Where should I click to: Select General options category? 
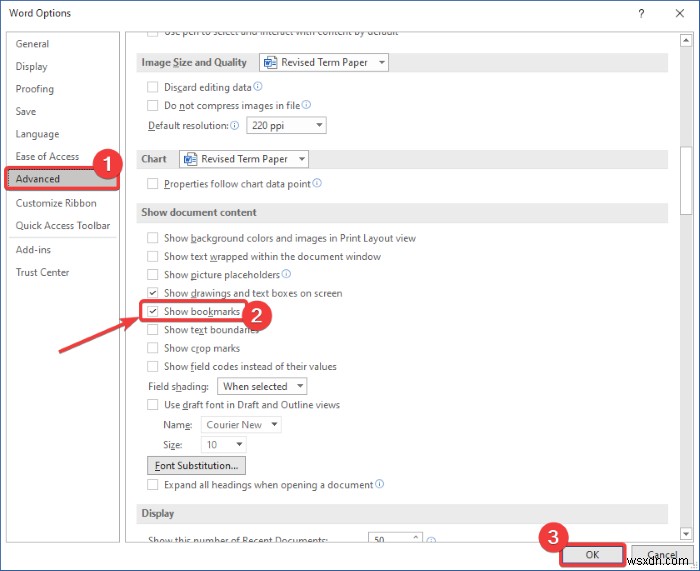[32, 44]
